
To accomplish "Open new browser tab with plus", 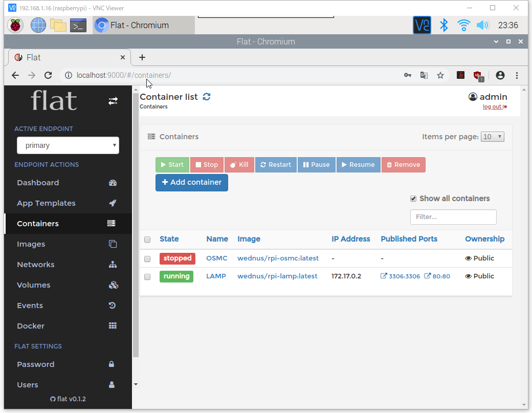I will [x=142, y=57].
